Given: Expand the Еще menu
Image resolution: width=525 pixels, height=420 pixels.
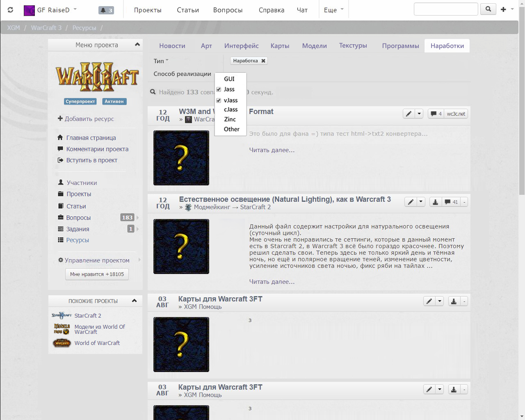Looking at the screenshot, I should click(333, 10).
